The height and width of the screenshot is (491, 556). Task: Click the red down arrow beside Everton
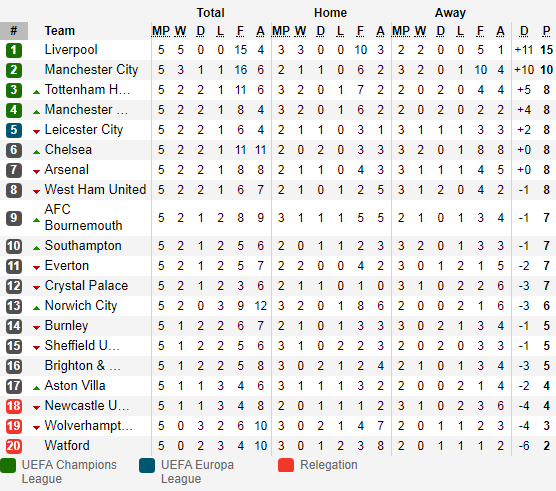click(x=36, y=268)
